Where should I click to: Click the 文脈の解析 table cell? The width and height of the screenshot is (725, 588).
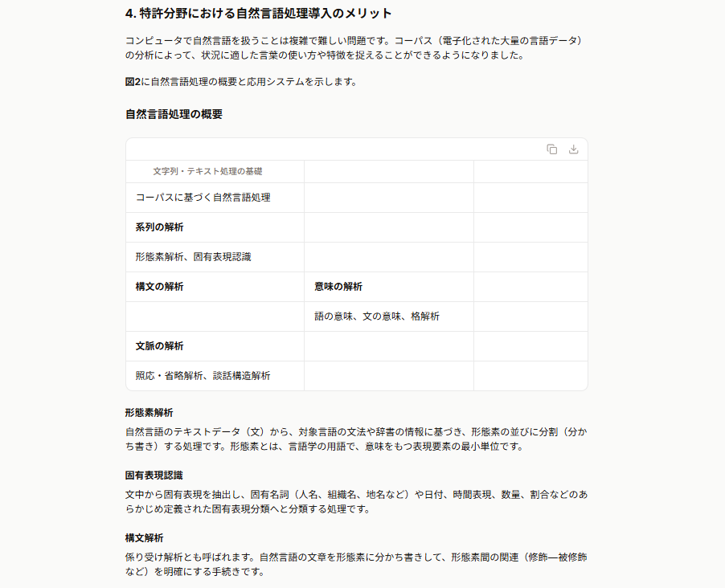click(215, 346)
